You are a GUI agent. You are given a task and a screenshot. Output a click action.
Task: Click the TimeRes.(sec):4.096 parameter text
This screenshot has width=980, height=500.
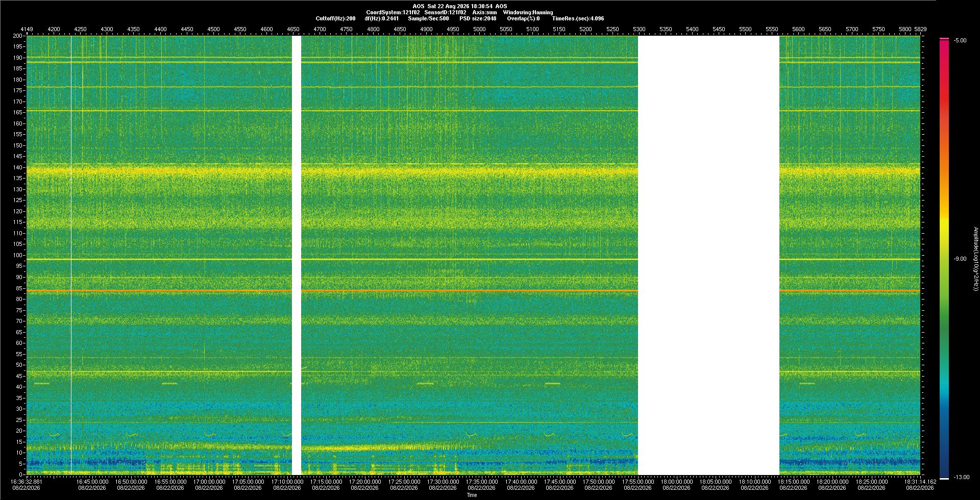tap(578, 18)
